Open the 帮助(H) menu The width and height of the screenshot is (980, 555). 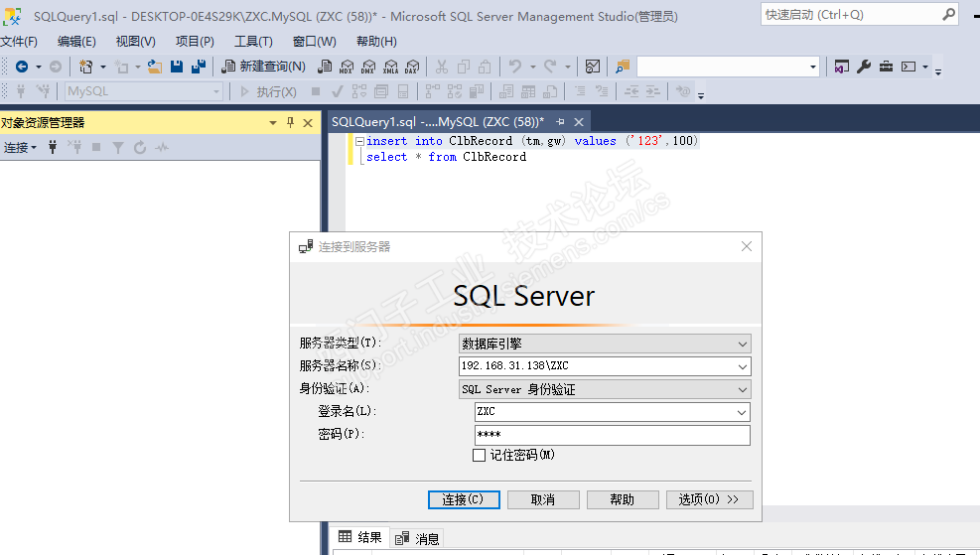376,42
